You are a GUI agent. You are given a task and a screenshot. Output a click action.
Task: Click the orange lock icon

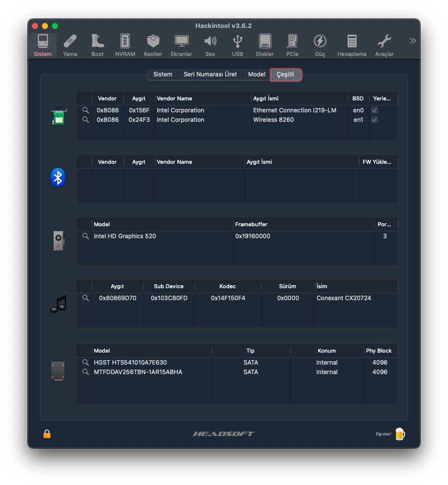47,434
